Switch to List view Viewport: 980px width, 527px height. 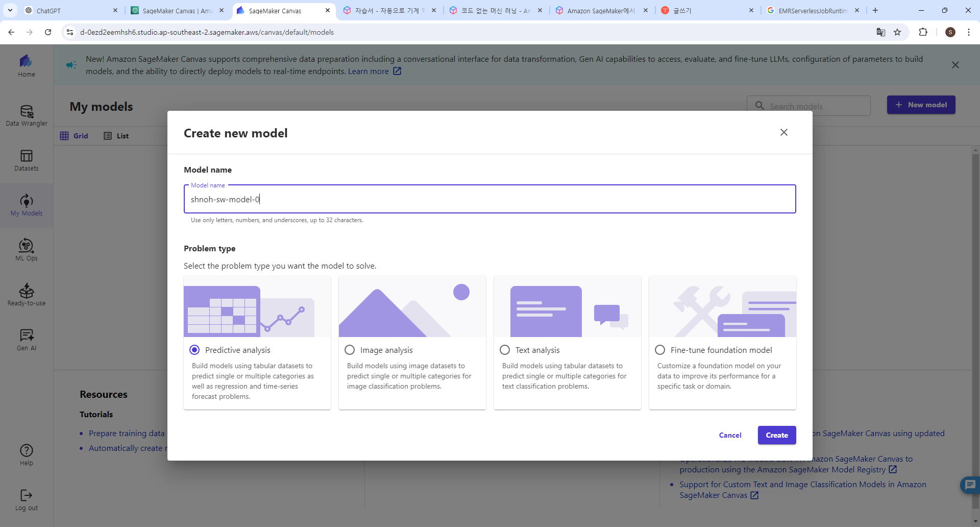pyautogui.click(x=116, y=136)
